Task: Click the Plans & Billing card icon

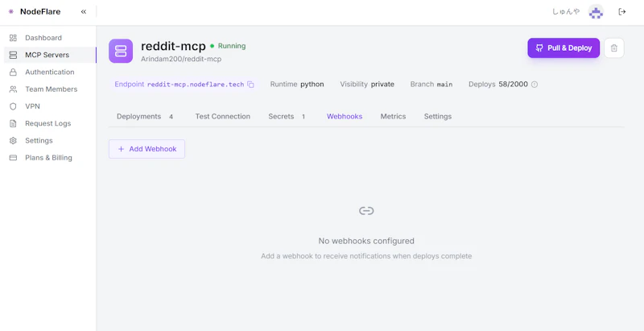Action: click(13, 158)
